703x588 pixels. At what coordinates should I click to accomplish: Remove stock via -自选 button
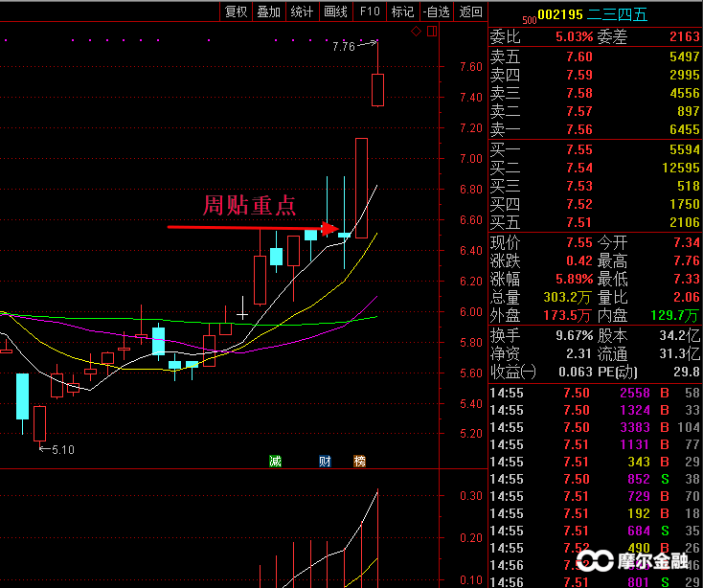436,11
